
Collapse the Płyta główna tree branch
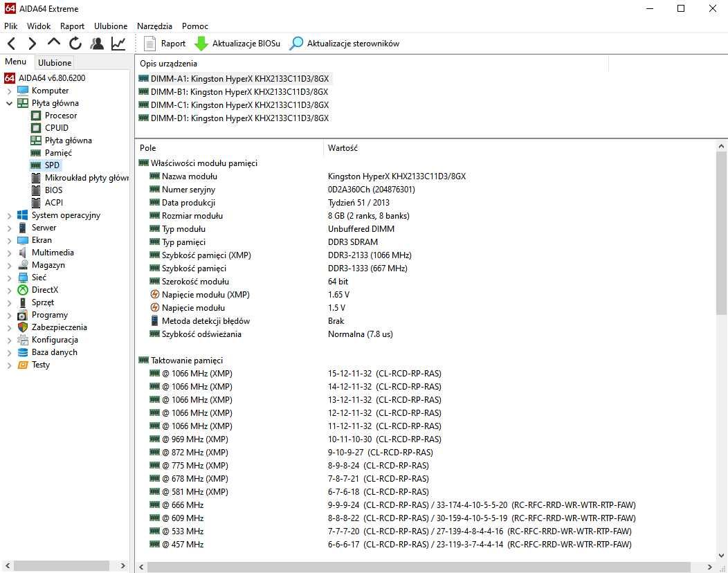coord(9,103)
